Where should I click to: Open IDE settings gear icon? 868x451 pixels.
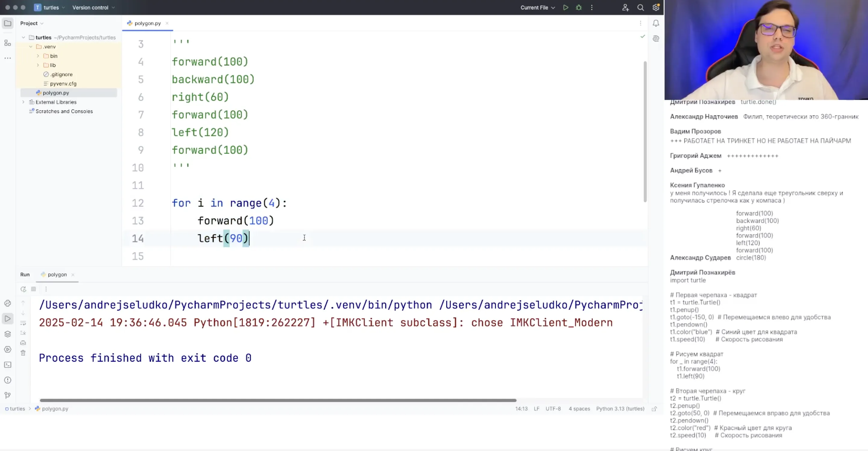coord(656,8)
